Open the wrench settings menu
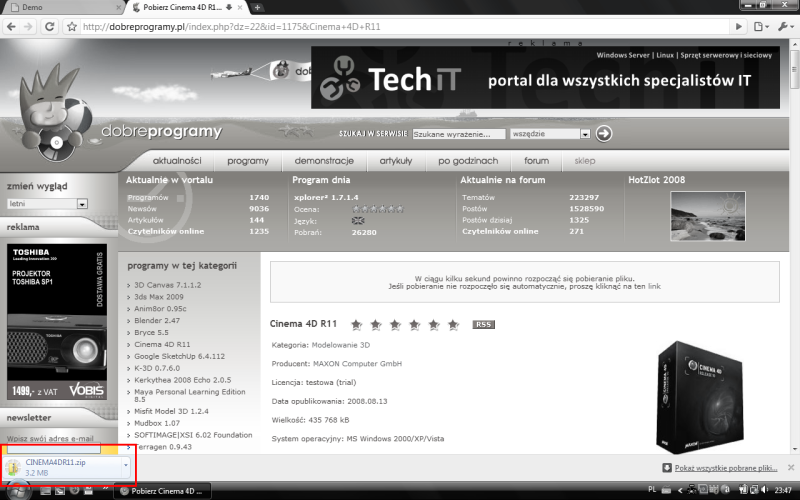The height and width of the screenshot is (500, 800). (x=785, y=27)
